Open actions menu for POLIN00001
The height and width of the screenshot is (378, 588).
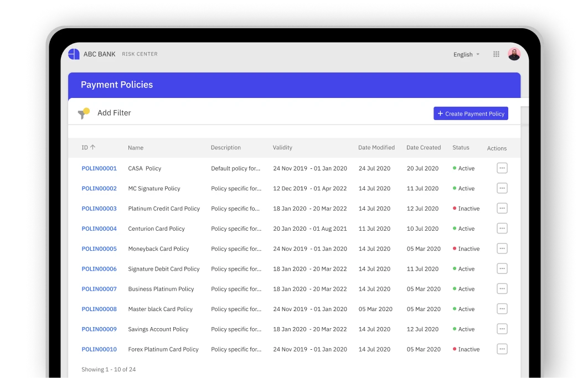[502, 168]
